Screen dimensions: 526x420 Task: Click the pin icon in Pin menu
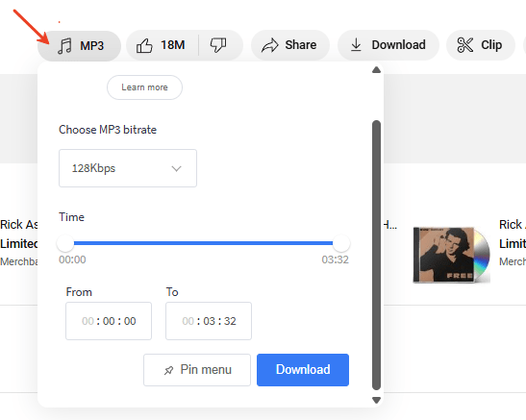(x=168, y=370)
